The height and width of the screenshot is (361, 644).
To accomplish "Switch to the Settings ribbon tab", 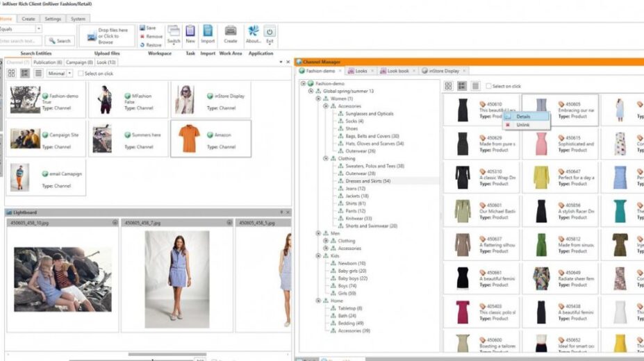I will (x=52, y=19).
